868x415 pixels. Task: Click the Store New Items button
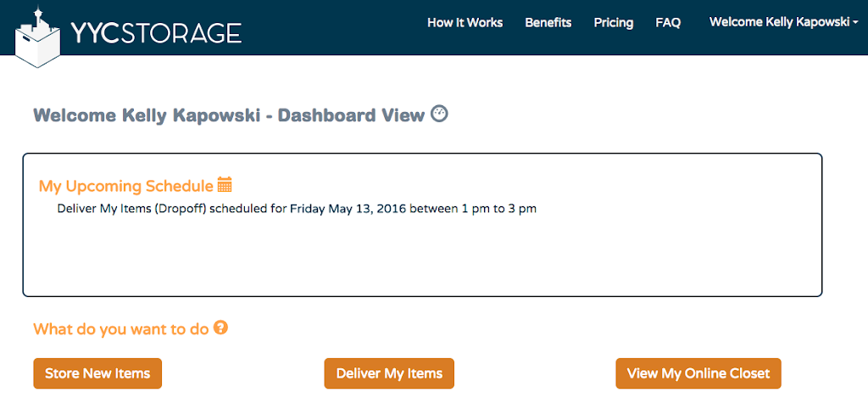pos(97,373)
